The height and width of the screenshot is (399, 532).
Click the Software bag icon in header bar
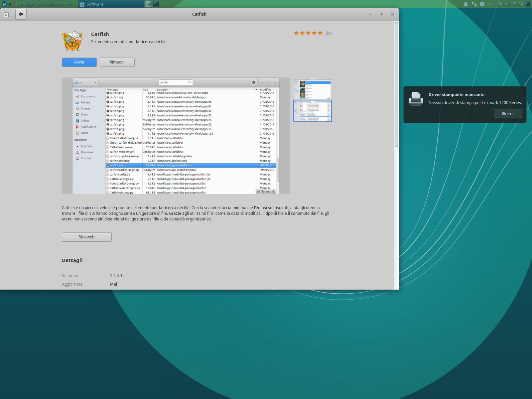[x=6, y=14]
